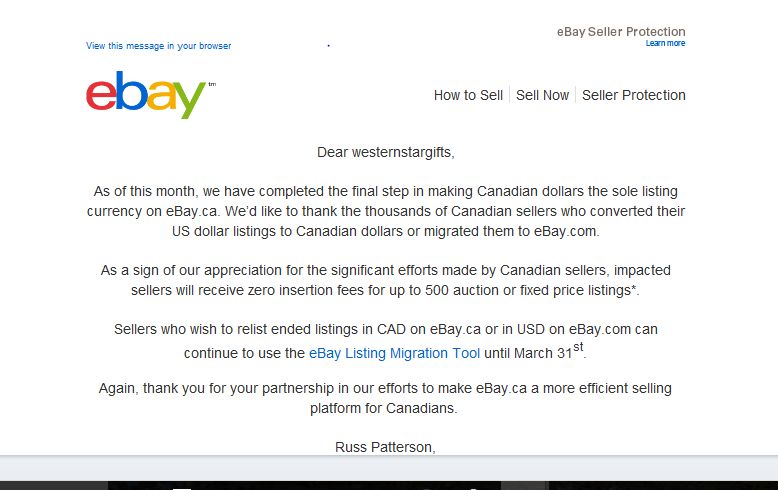This screenshot has width=778, height=490.
Task: Select "Sell Now" in the navigation bar
Action: (542, 95)
